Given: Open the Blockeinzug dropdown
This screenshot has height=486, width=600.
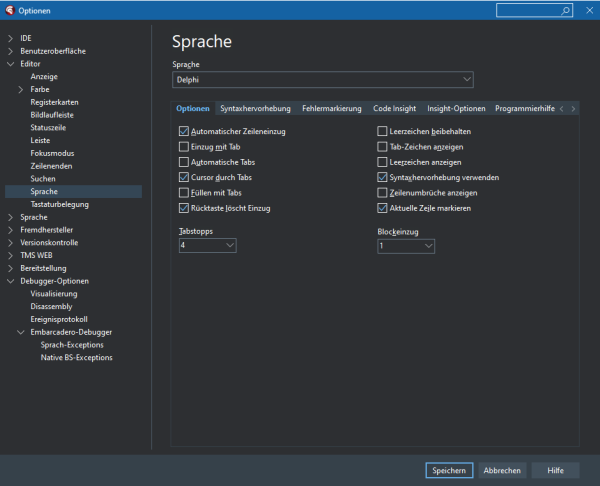Looking at the screenshot, I should (x=405, y=245).
